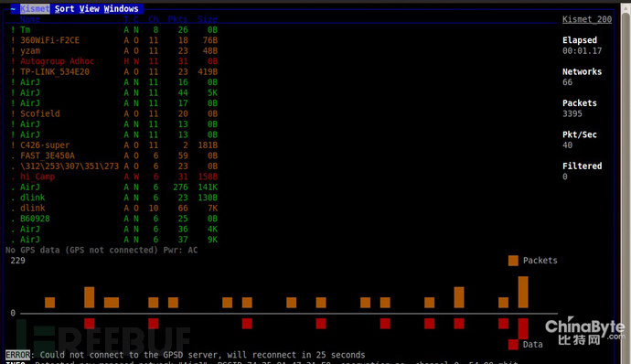Click the No GPS data status line
Screen dimensions: 631x364
pos(81,250)
